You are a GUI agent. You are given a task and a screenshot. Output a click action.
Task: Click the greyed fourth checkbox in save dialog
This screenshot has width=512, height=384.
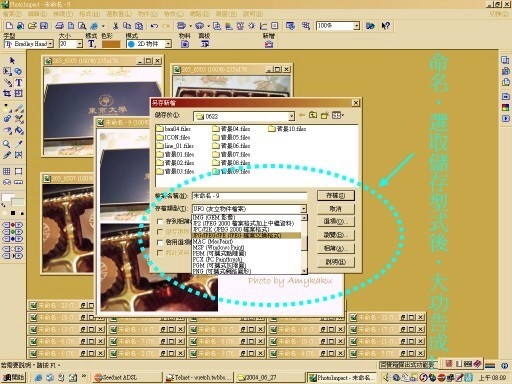160,253
